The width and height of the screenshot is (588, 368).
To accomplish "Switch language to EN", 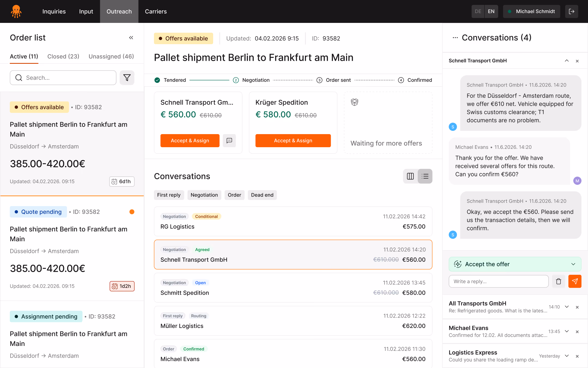I will click(x=491, y=11).
